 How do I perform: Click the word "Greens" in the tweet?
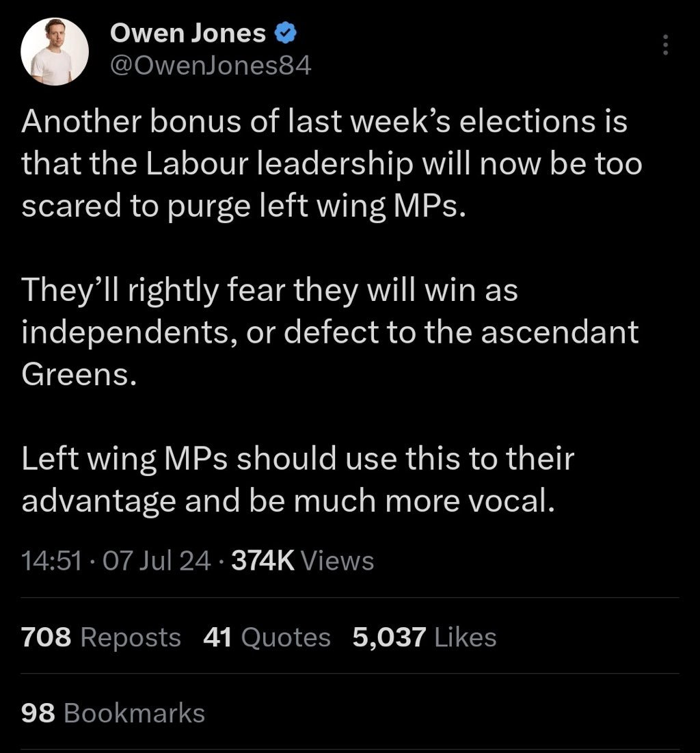(x=74, y=375)
